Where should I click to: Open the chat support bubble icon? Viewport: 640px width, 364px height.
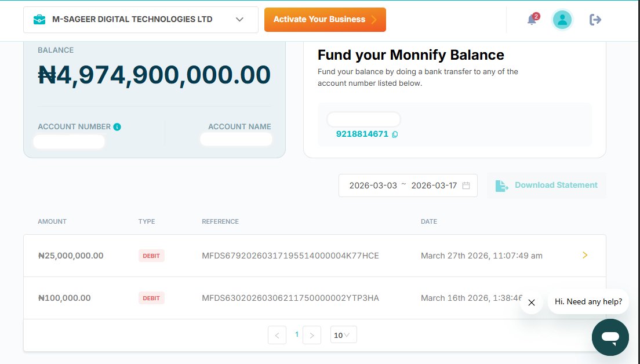610,337
